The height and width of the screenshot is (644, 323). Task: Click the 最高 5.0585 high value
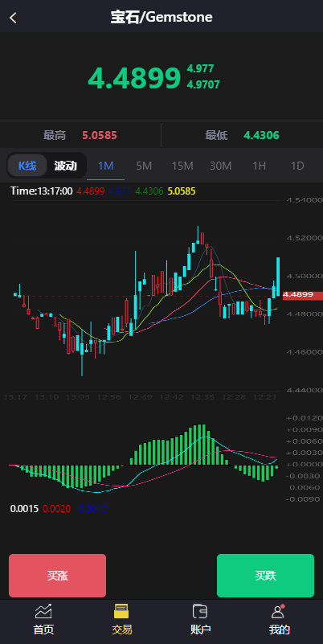[100, 135]
